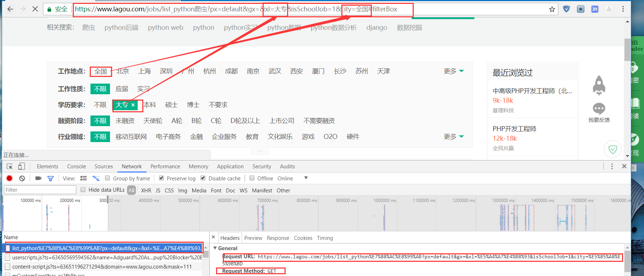Show the waterfall overview view icon
The height and width of the screenshot is (276, 644).
(x=96, y=178)
